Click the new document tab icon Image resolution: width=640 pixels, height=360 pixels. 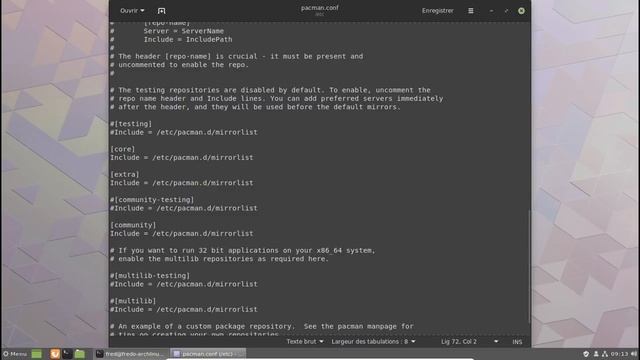tap(162, 11)
